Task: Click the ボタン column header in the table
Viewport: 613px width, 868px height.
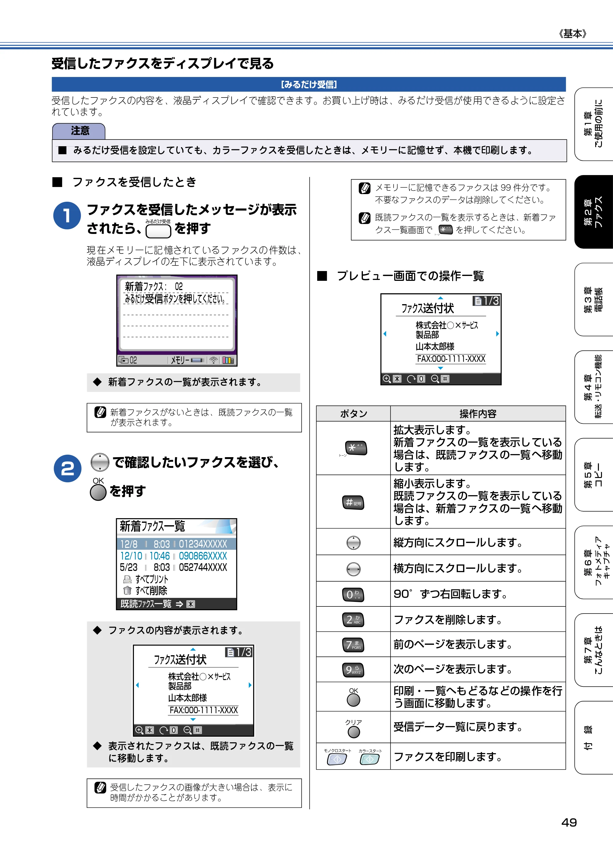Action: 353,414
